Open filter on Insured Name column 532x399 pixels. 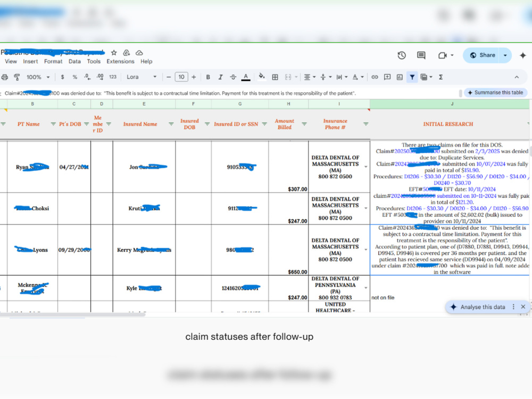click(x=171, y=124)
